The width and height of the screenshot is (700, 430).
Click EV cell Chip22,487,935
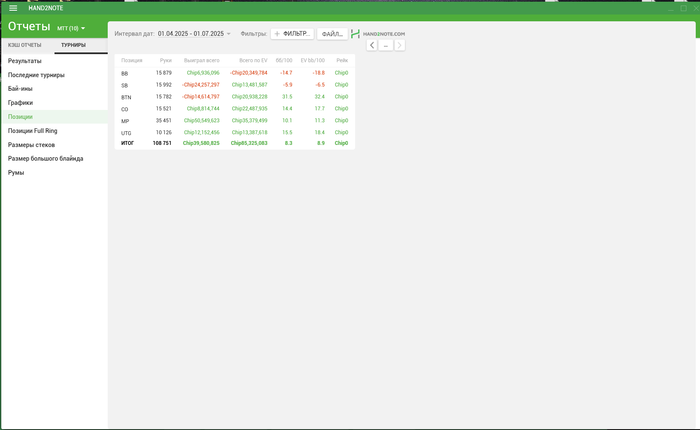click(250, 109)
